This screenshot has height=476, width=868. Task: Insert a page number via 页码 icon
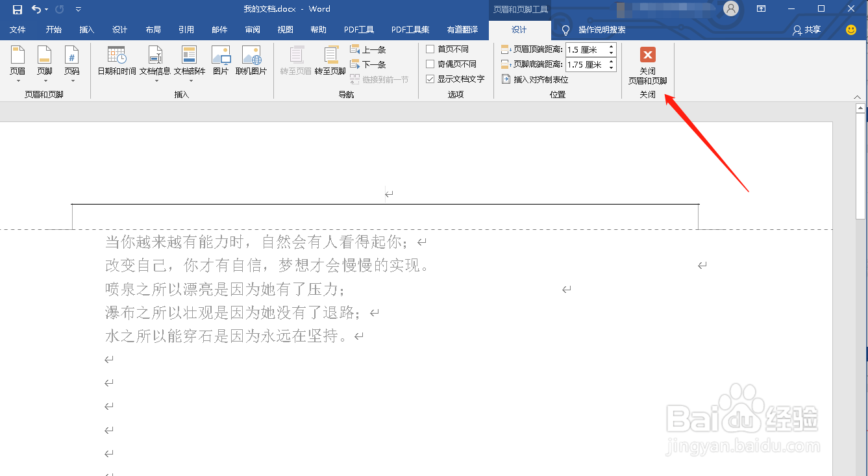tap(73, 63)
